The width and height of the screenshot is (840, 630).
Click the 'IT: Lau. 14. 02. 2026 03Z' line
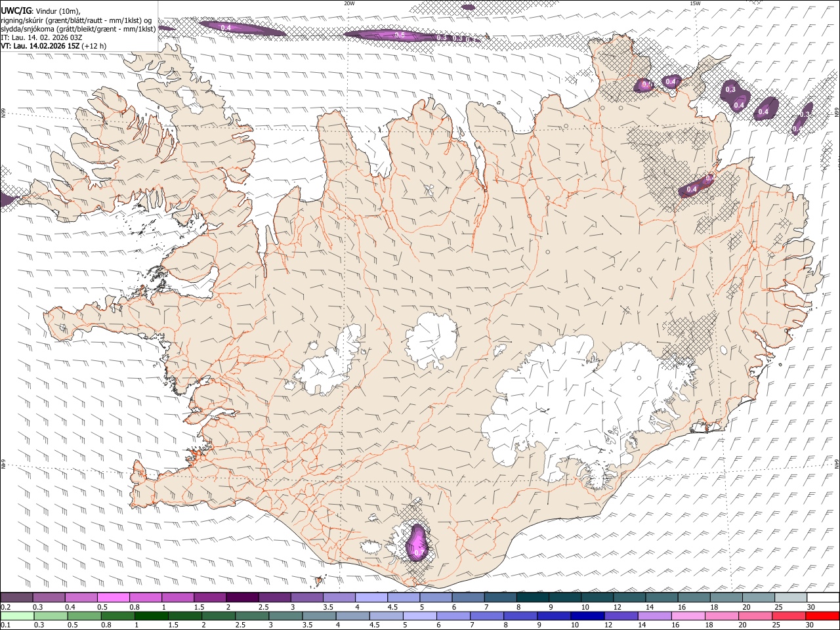point(42,37)
